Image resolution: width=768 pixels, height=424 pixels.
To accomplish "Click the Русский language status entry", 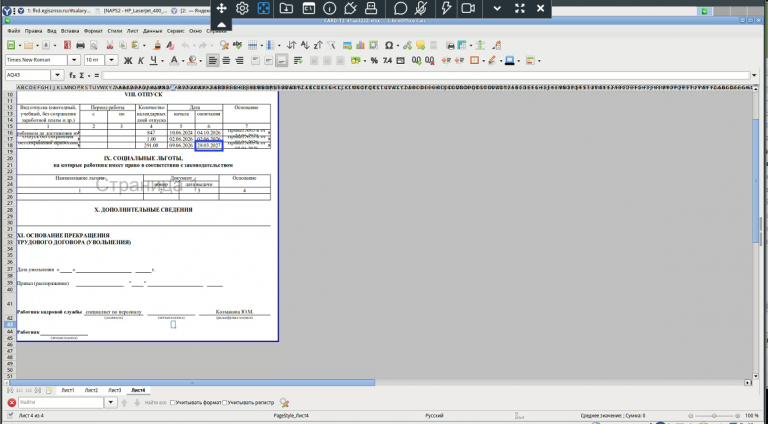I will [x=434, y=416].
